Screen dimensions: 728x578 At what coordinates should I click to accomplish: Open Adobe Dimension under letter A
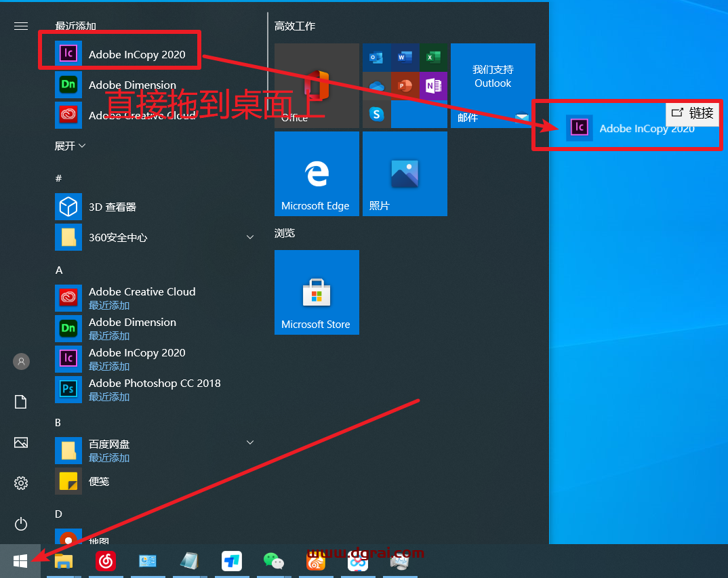pyautogui.click(x=156, y=329)
